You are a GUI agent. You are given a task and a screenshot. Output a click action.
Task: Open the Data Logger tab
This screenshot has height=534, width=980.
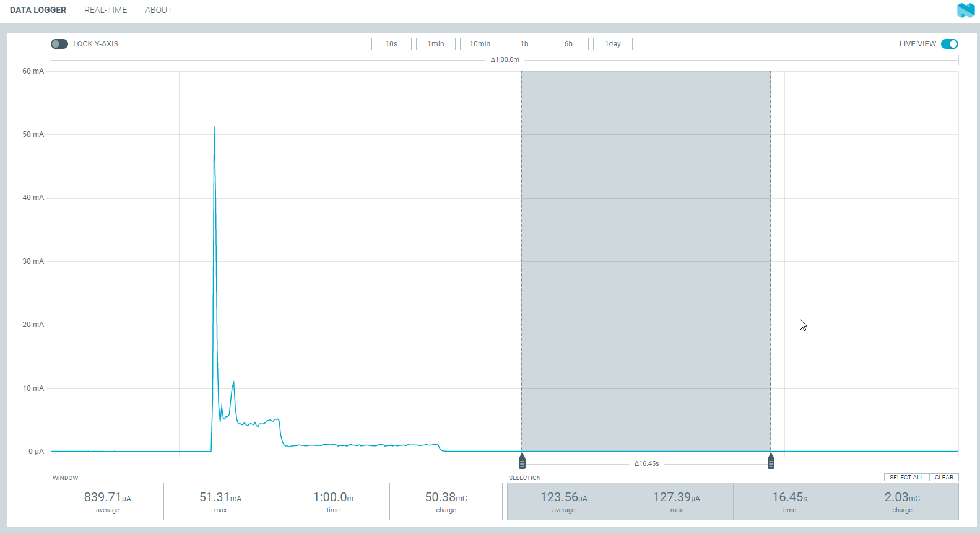[x=38, y=11]
